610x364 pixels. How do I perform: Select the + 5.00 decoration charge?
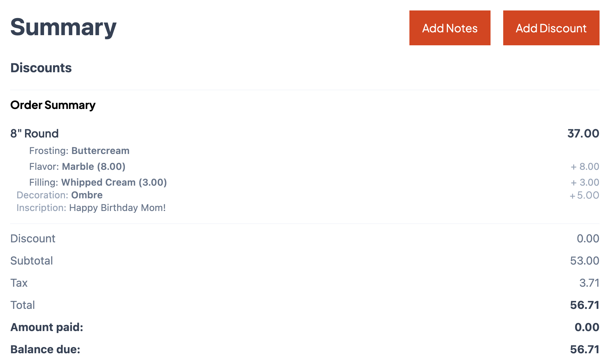click(x=584, y=195)
